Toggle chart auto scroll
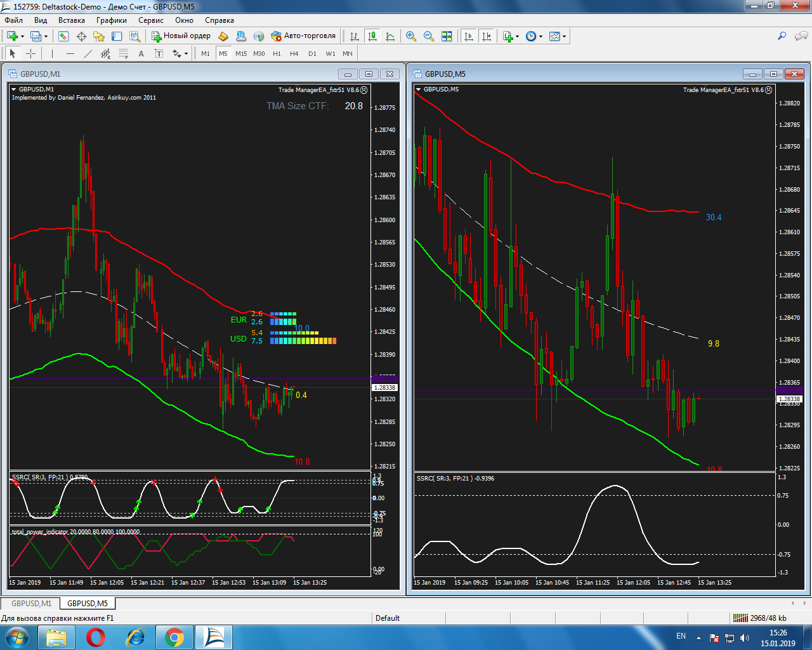Viewport: 812px width, 650px height. [469, 36]
